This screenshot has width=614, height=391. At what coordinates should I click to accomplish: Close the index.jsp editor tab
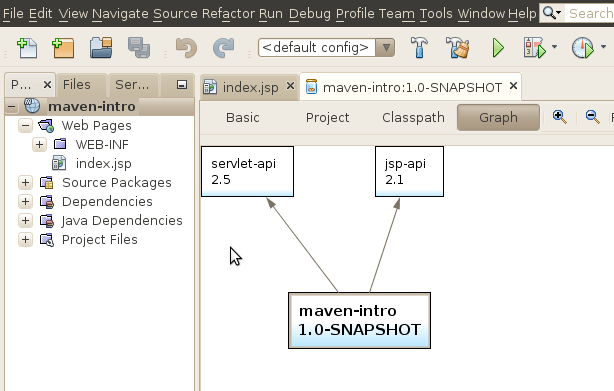[x=290, y=86]
